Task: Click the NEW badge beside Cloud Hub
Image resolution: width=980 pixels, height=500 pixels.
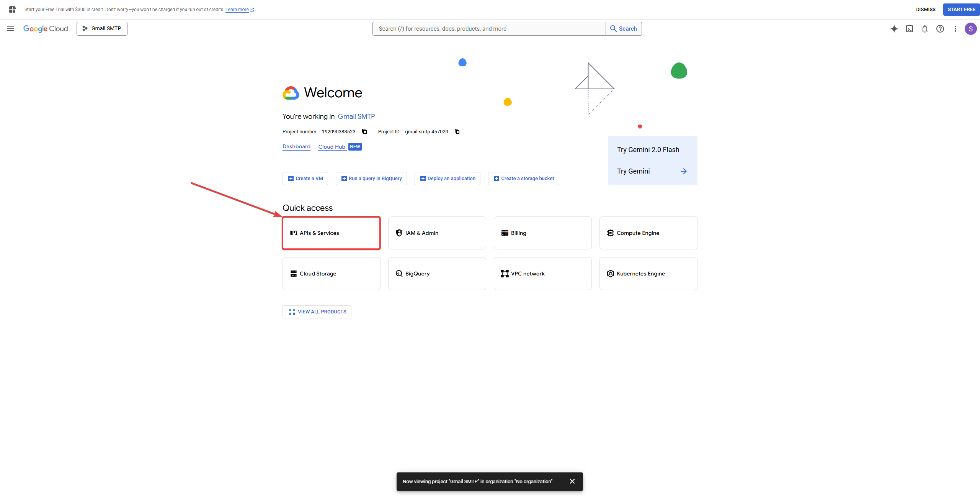Action: click(x=355, y=147)
